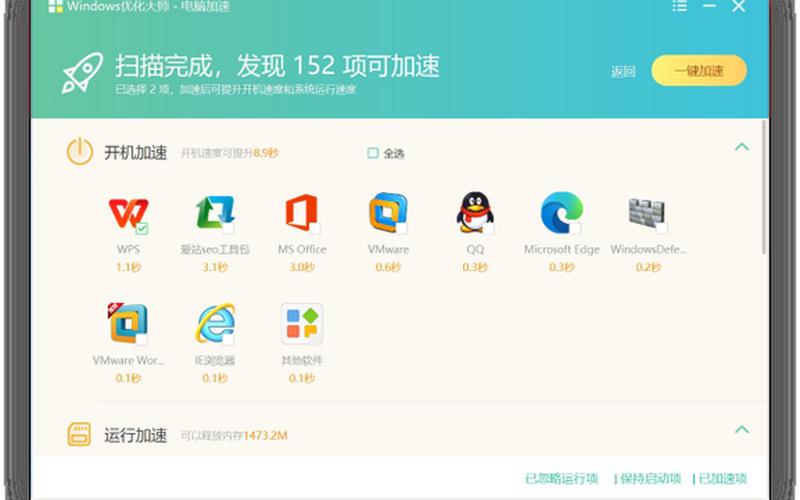Click the Microsoft Edge label text
Screen dimensions: 800x500
561,249
